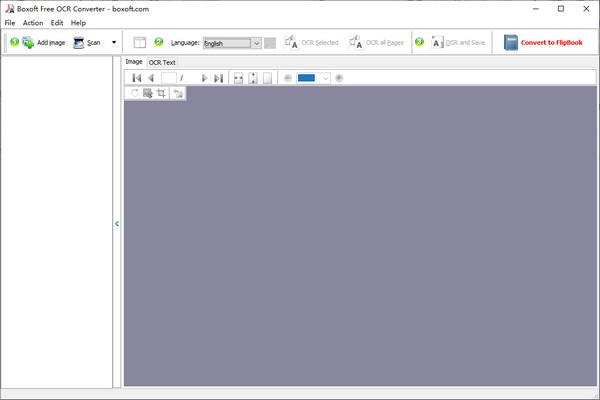Open the Help menu
The image size is (600, 400).
(x=78, y=23)
